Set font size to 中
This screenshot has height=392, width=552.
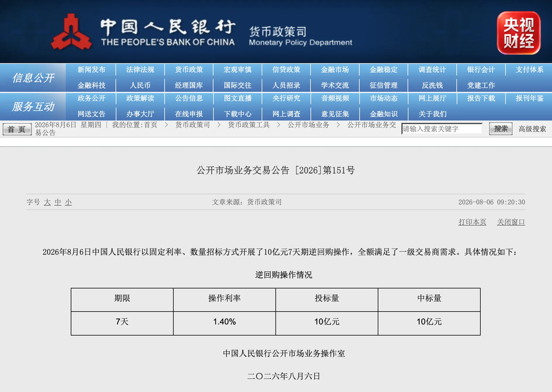(x=58, y=202)
